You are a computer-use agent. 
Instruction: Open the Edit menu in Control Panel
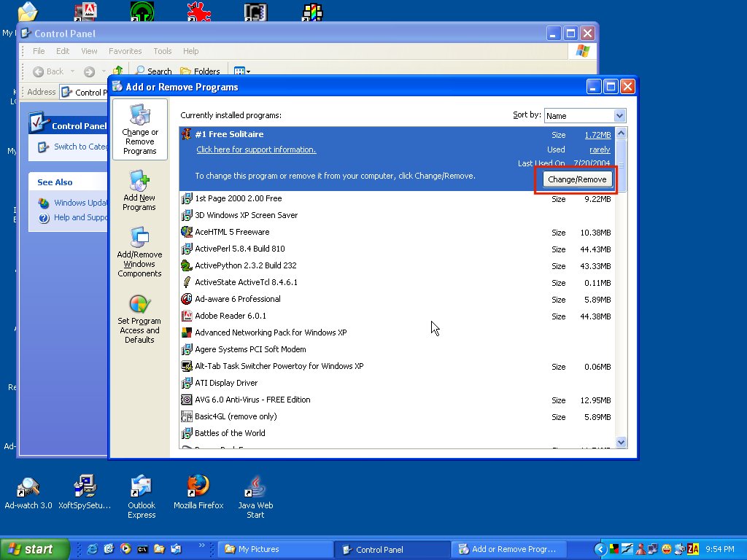point(63,51)
